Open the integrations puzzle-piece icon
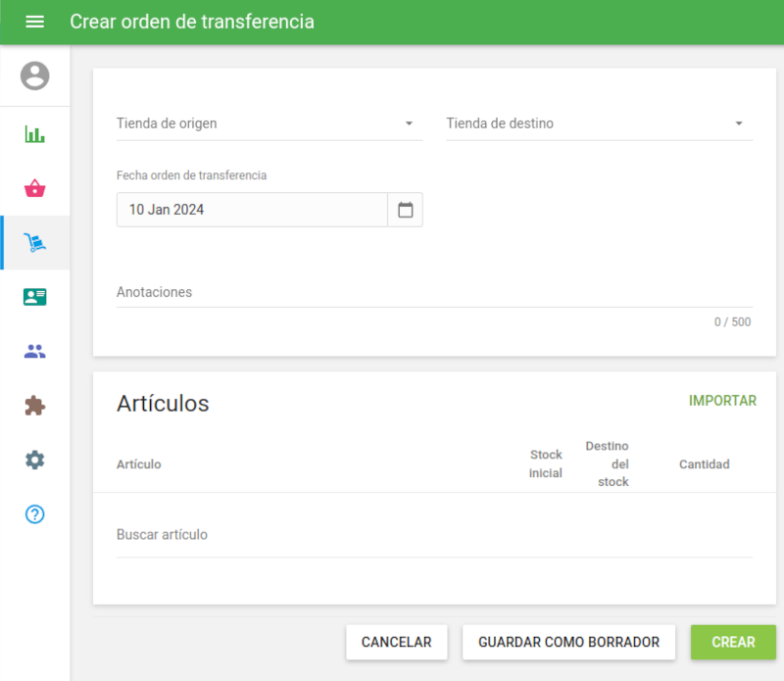This screenshot has width=784, height=681. coord(35,406)
